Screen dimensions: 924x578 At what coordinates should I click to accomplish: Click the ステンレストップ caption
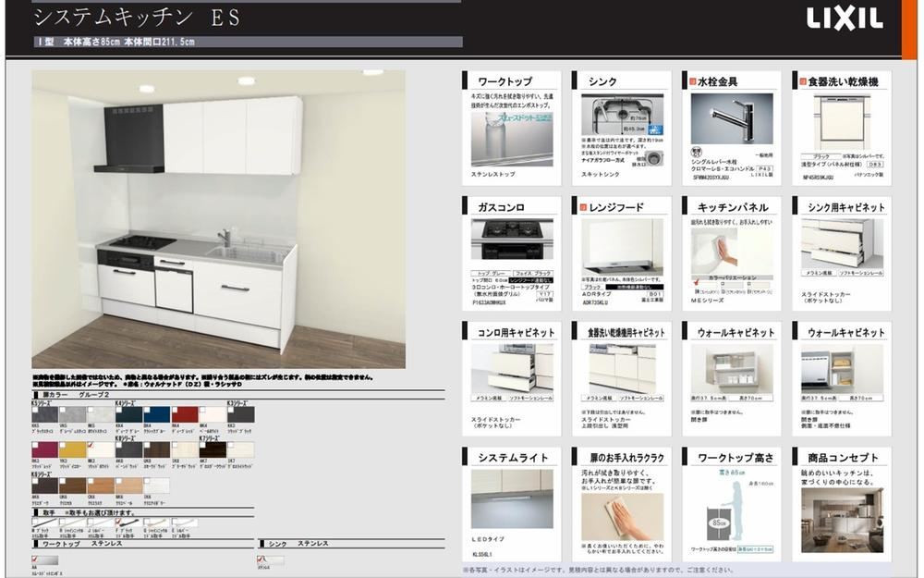pos(493,175)
